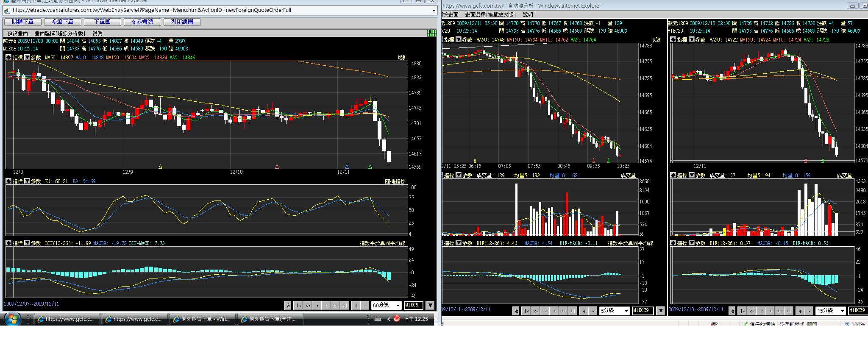
Task: Step back < on 5-min chart
Action: tap(545, 311)
